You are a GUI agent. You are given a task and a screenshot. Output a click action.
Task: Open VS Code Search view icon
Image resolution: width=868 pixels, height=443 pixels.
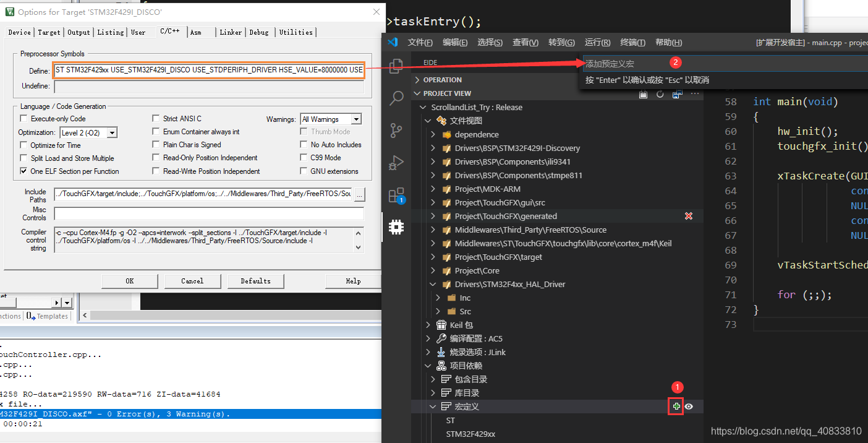pyautogui.click(x=396, y=98)
